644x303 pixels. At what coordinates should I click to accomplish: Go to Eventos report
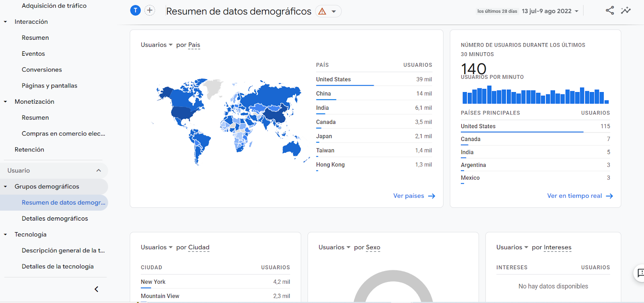click(33, 54)
